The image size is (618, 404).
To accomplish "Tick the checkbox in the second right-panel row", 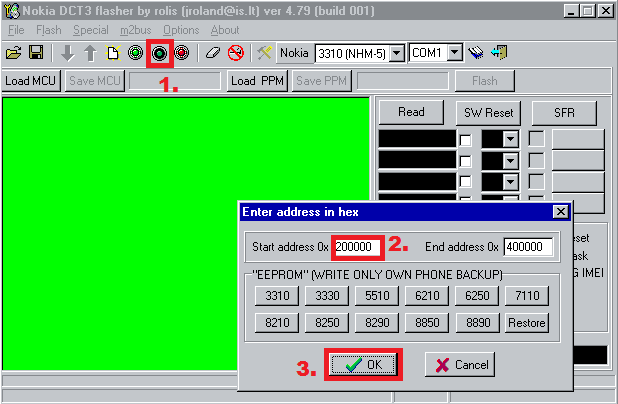I will point(465,161).
